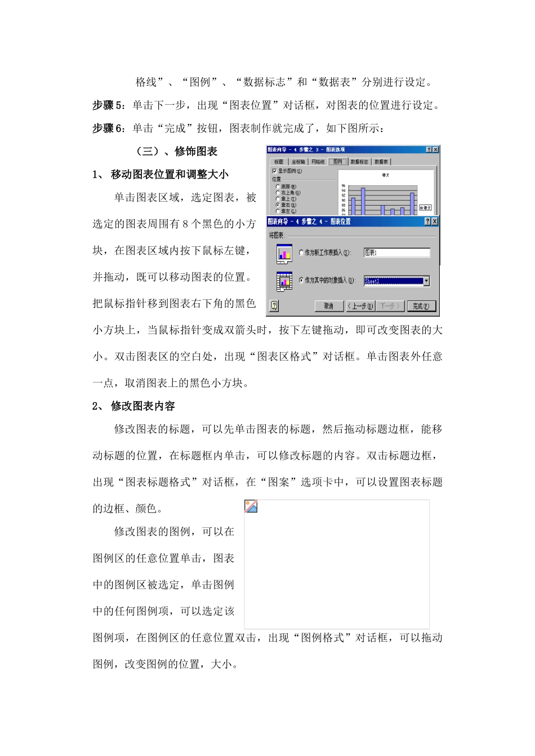The width and height of the screenshot is (535, 756).
Task: Open the Sheet1 dropdown arrow
Action: (426, 281)
